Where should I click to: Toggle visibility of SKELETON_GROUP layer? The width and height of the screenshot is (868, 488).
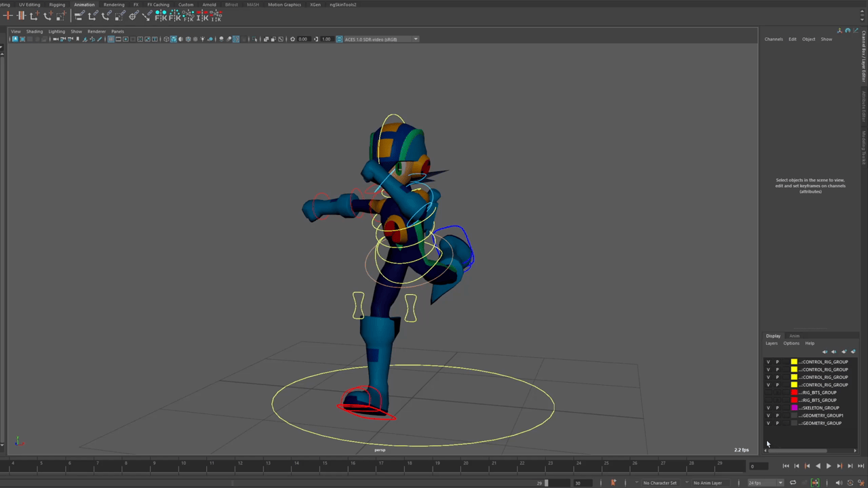[768, 408]
